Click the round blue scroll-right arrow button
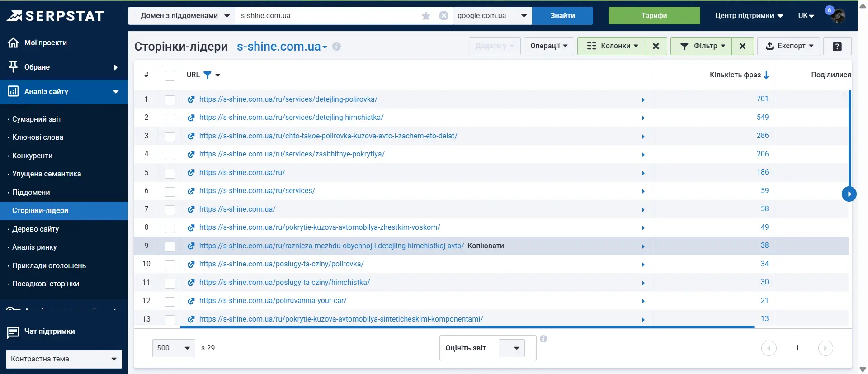Image resolution: width=868 pixels, height=374 pixels. [849, 194]
